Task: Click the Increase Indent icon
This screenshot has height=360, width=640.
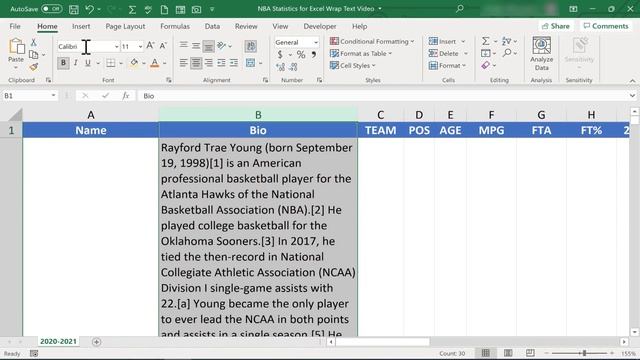Action: tap(234, 63)
